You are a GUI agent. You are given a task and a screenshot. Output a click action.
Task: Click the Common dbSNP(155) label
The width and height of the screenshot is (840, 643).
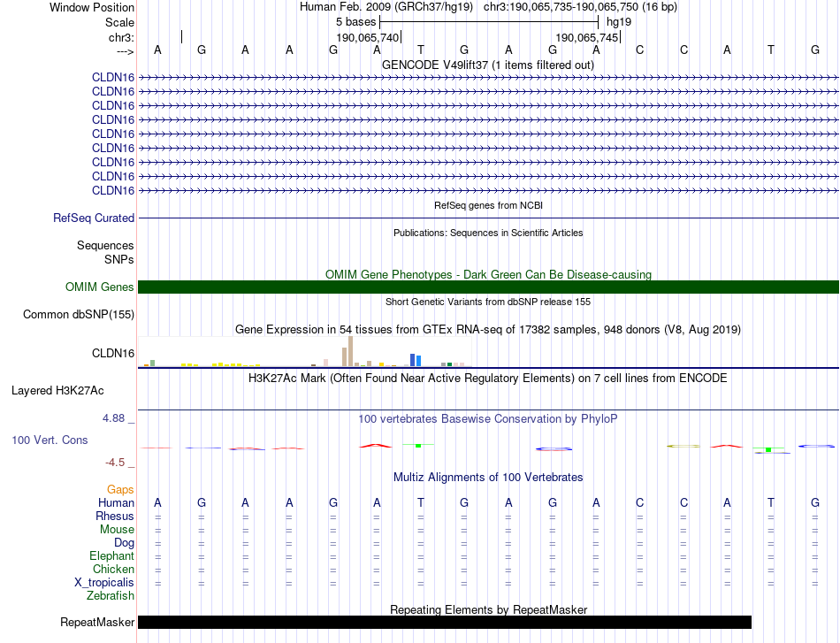(x=78, y=315)
